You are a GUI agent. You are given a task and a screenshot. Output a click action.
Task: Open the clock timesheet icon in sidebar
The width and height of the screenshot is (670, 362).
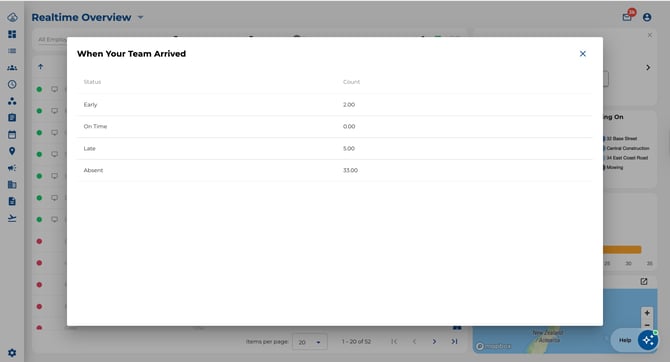tap(12, 84)
